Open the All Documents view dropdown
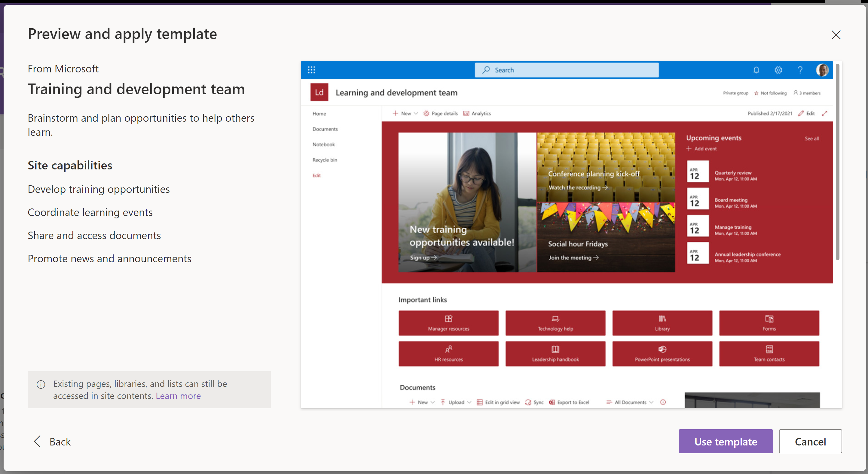This screenshot has width=868, height=474. click(x=630, y=402)
